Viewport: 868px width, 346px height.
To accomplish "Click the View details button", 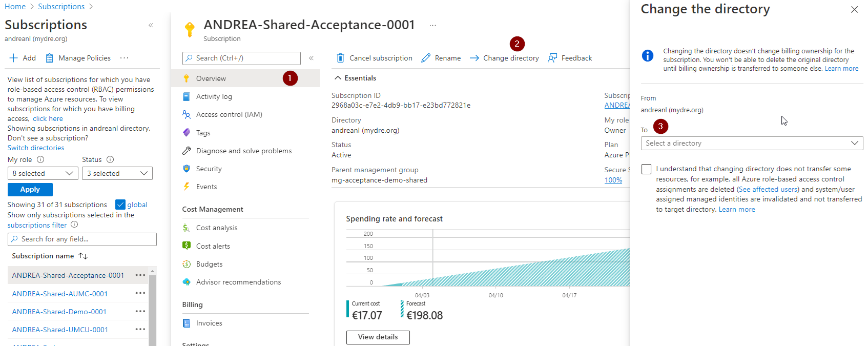I will pyautogui.click(x=378, y=337).
